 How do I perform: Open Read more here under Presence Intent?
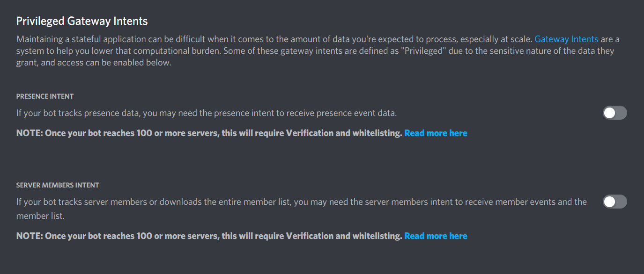coord(436,133)
